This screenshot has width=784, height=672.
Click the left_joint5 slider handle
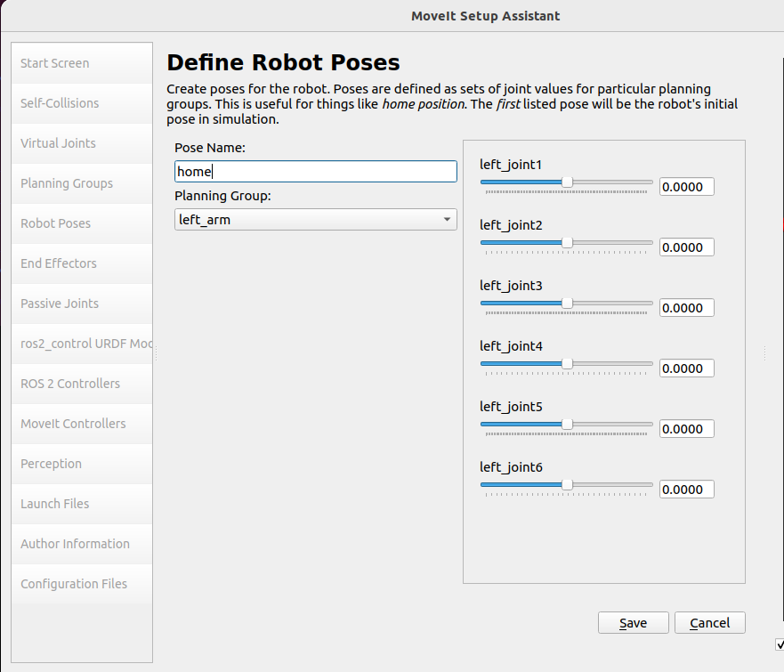pos(567,425)
